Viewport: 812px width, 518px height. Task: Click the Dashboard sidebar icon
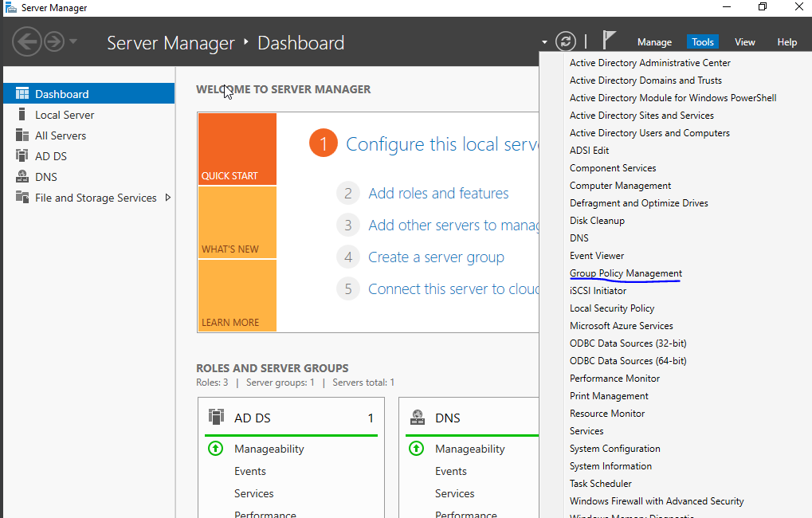tap(22, 93)
